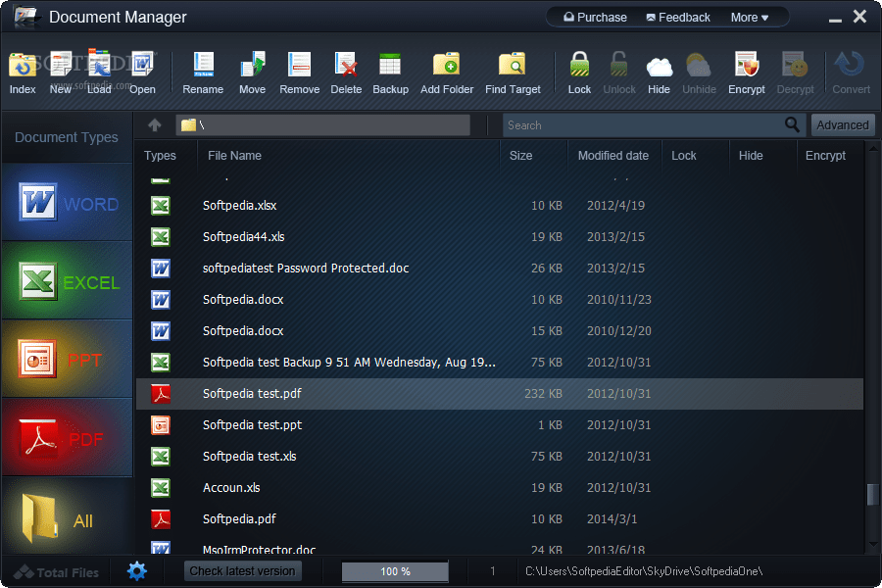Filter by PDF document type

[x=68, y=438]
